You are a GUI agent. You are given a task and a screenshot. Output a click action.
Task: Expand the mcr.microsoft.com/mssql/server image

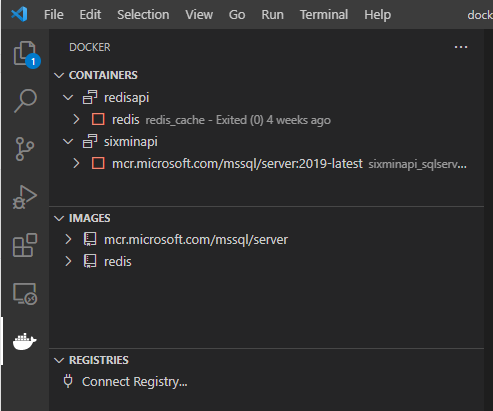(x=68, y=239)
